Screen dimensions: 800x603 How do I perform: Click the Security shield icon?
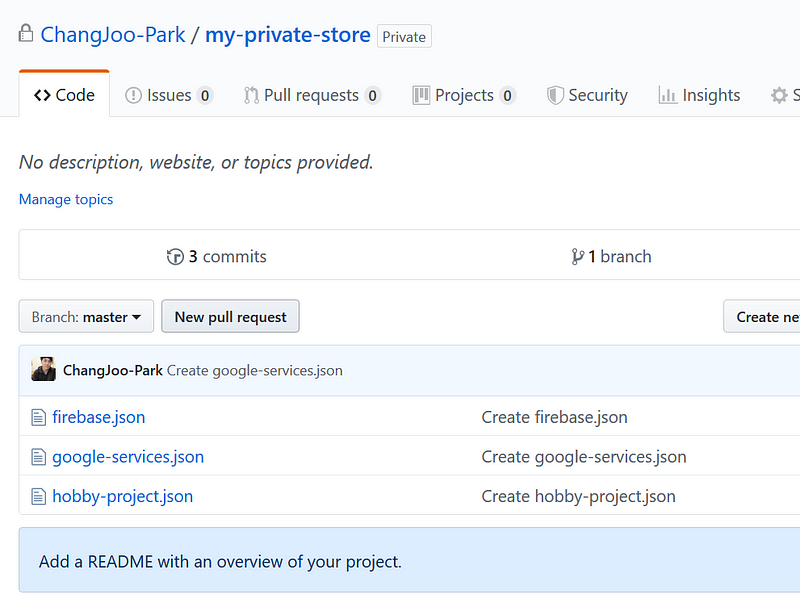[556, 95]
